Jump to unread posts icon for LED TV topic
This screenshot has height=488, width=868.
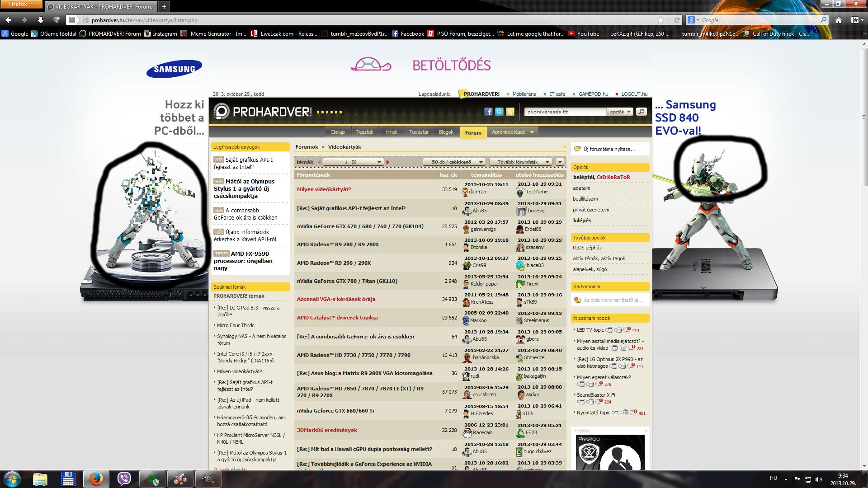click(x=627, y=330)
